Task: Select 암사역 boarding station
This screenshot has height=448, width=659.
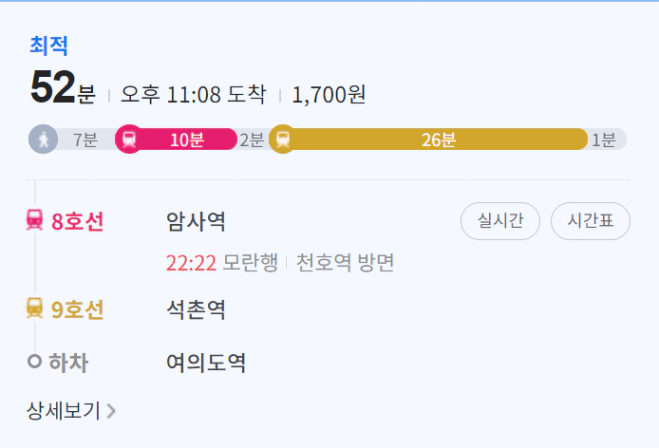Action: point(196,221)
